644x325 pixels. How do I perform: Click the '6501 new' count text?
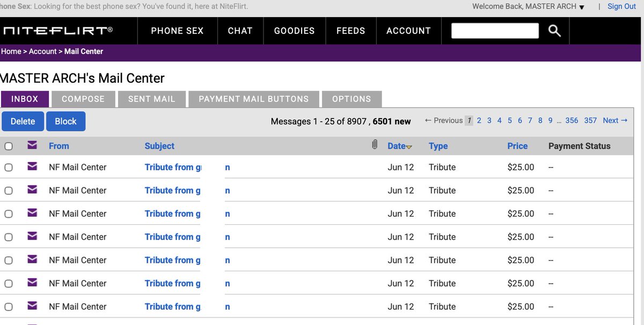point(392,122)
